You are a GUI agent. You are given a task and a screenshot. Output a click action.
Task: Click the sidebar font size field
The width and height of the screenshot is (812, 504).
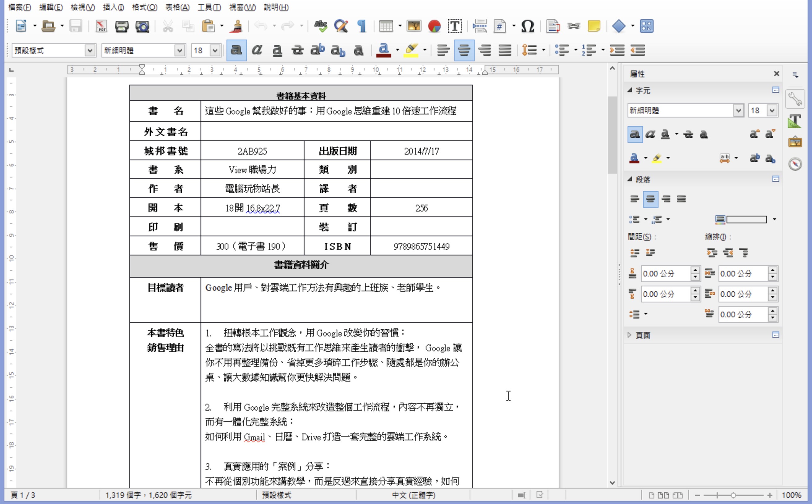point(756,110)
